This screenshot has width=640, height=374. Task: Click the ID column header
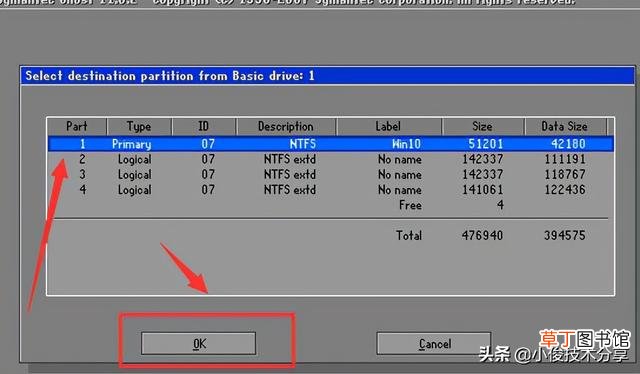tap(204, 126)
